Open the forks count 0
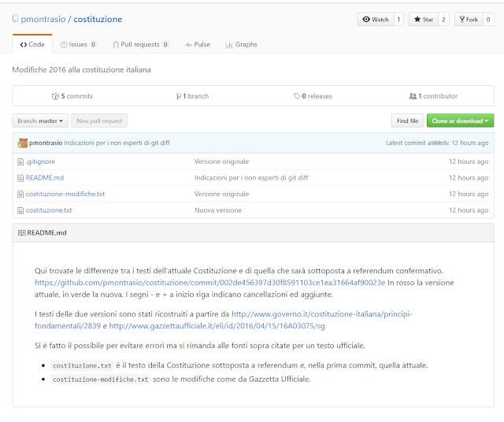This screenshot has width=504, height=422. (488, 19)
